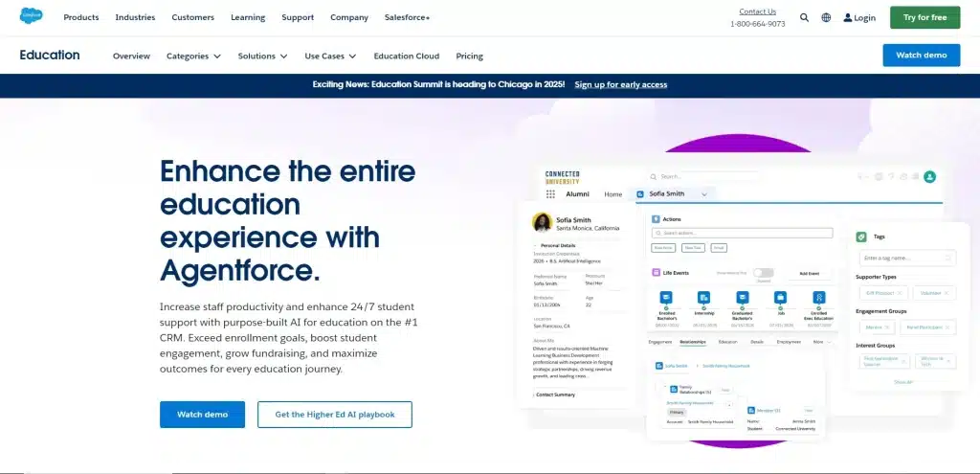Click Sofia Smith's profile photo

tap(542, 222)
